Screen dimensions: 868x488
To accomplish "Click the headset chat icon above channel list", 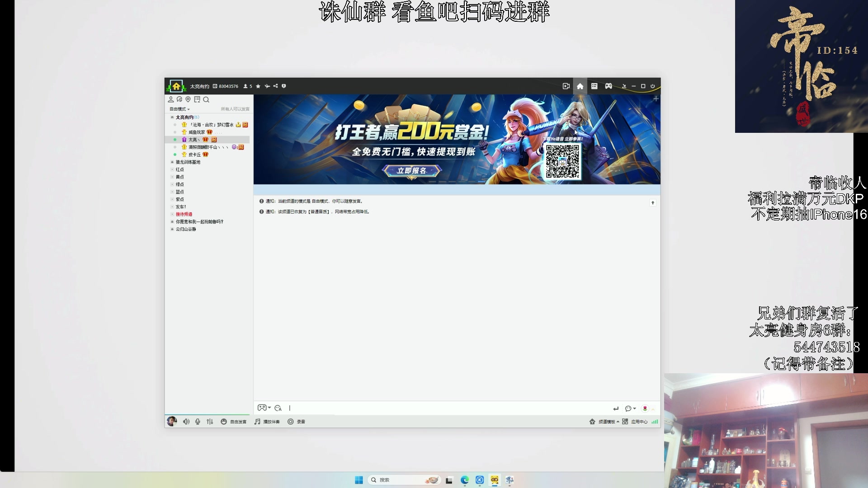I will coord(179,99).
